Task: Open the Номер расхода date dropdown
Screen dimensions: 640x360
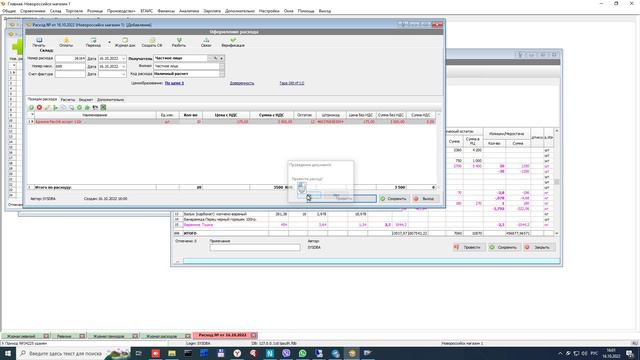Action: click(123, 59)
